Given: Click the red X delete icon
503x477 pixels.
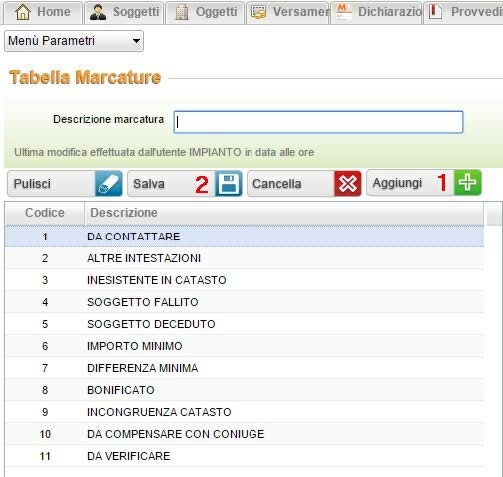Looking at the screenshot, I should click(348, 184).
